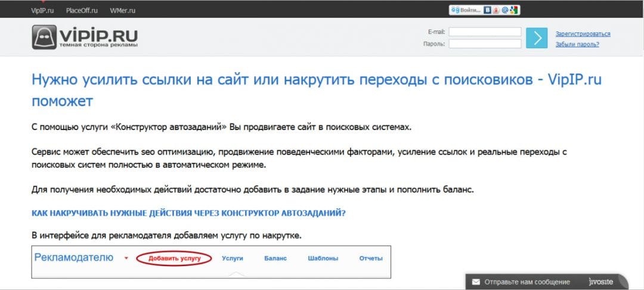Open WMer.ru in the top bar

coord(122,11)
